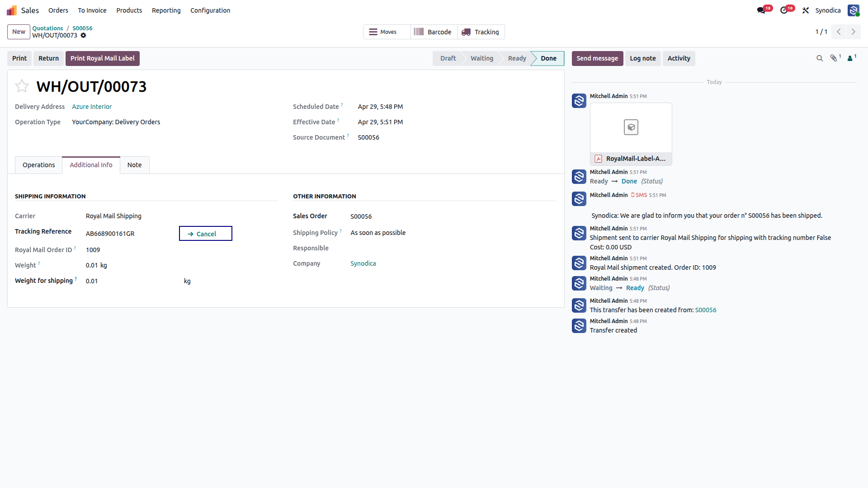
Task: Click the Shipping Policy help mark
Action: coord(340,231)
